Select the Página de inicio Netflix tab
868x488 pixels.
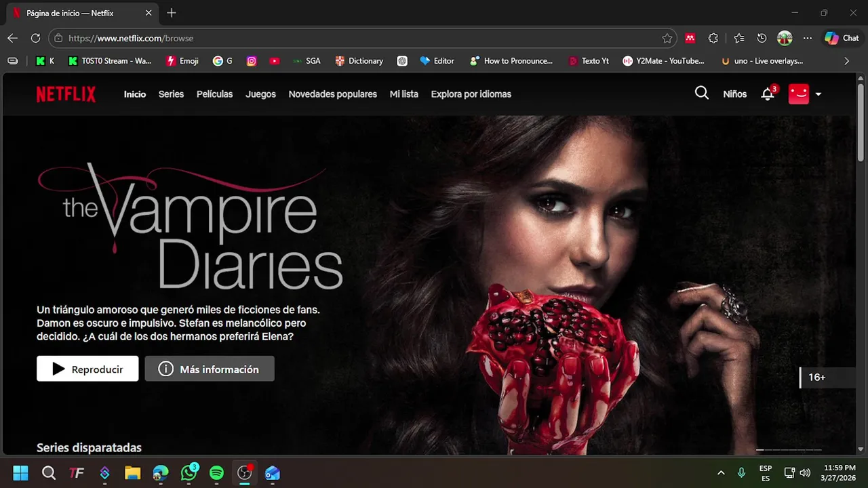[81, 13]
